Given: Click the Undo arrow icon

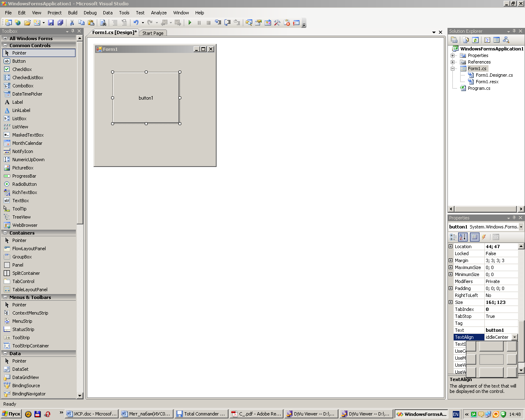Looking at the screenshot, I should [136, 23].
